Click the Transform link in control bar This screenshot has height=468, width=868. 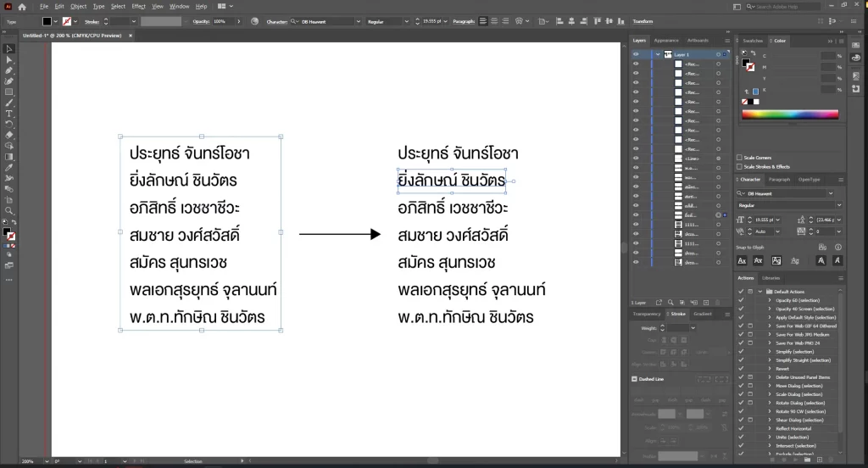(643, 21)
